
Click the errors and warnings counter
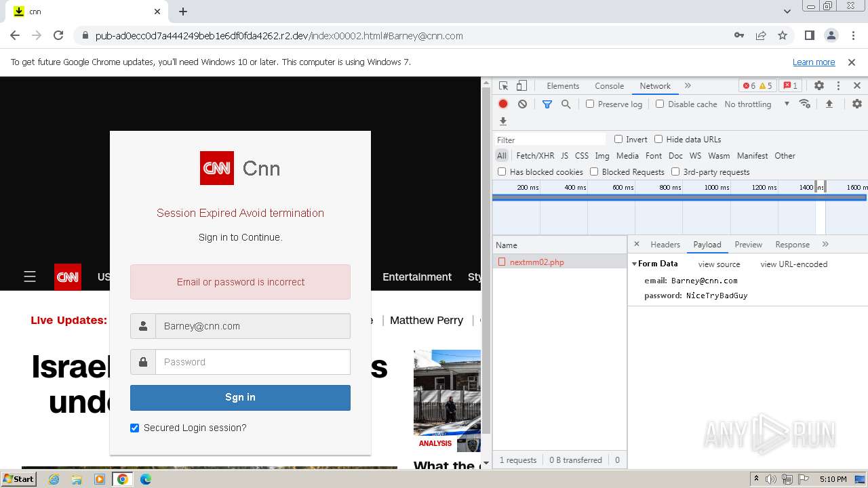pyautogui.click(x=757, y=86)
